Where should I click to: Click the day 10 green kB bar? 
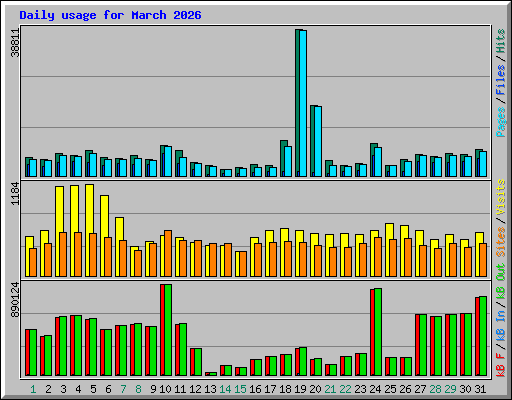click(x=168, y=330)
